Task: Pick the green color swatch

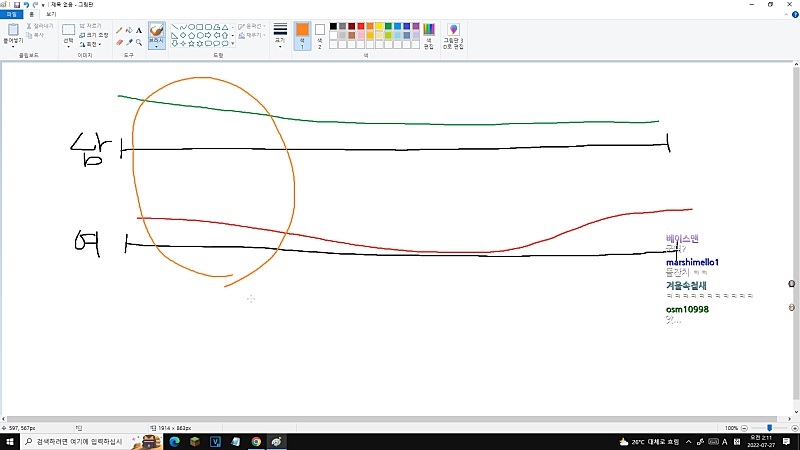Action: 388,27
